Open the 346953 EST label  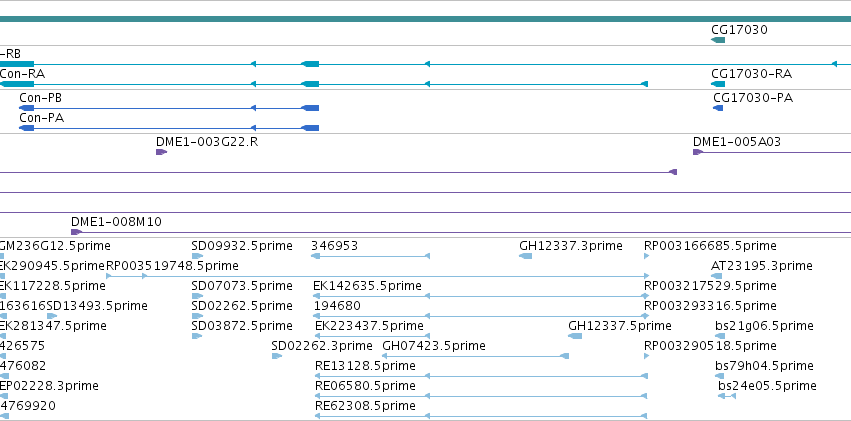(x=334, y=246)
